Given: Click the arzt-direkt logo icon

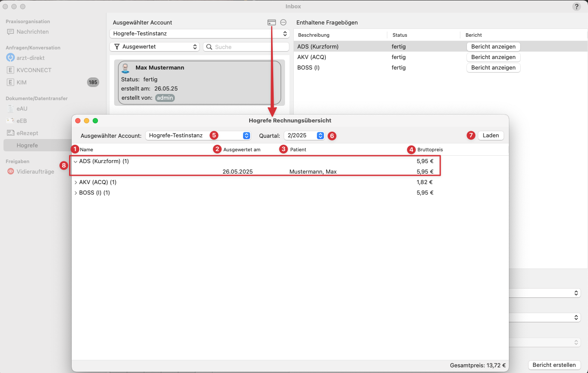Looking at the screenshot, I should coord(10,58).
